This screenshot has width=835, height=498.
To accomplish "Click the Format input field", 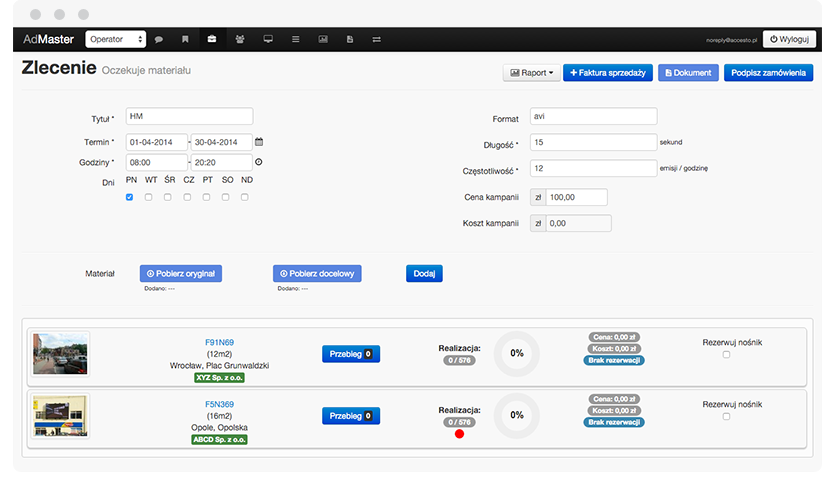I will tap(593, 116).
